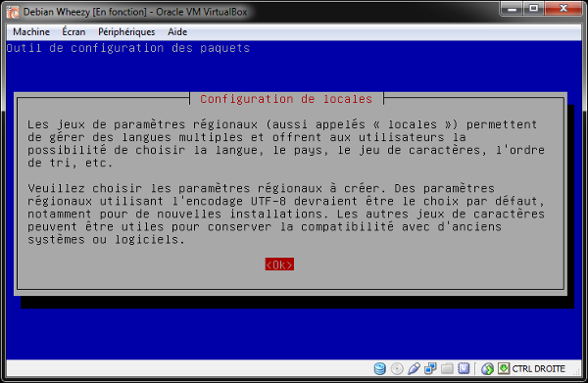This screenshot has width=588, height=383.
Task: Click the network adapters status icon
Action: point(430,368)
